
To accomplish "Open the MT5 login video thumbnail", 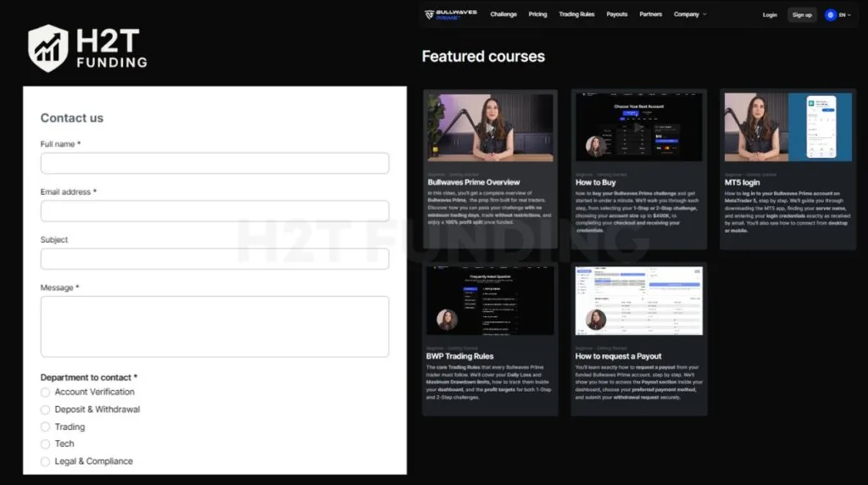I will (x=787, y=127).
